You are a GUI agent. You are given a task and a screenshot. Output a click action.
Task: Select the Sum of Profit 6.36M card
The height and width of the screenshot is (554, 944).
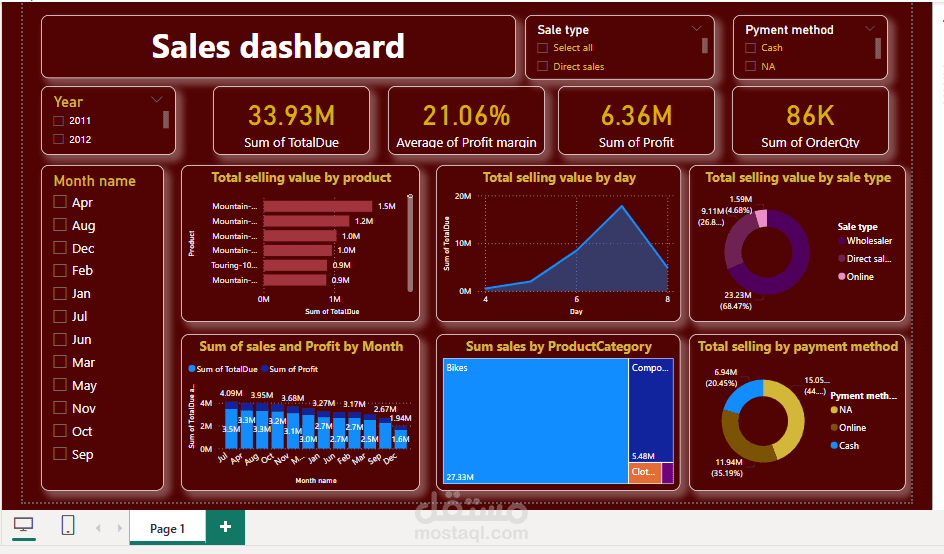[636, 120]
